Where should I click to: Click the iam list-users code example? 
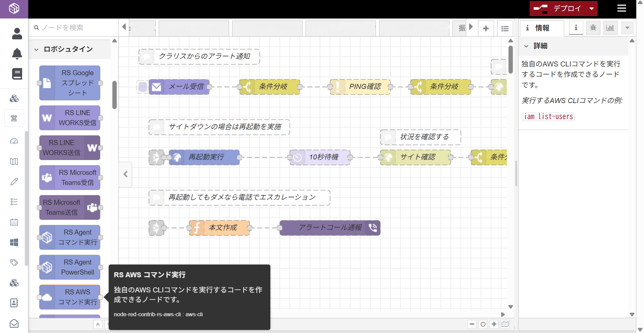point(548,116)
